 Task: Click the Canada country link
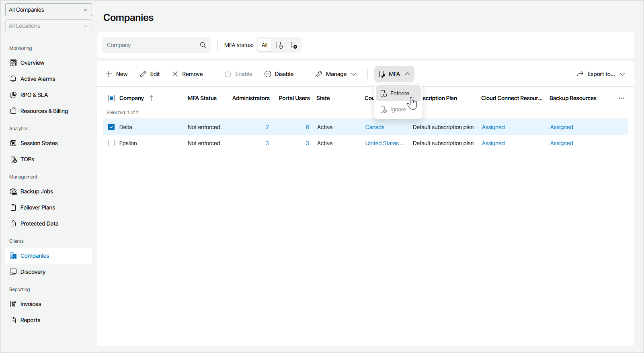[375, 127]
